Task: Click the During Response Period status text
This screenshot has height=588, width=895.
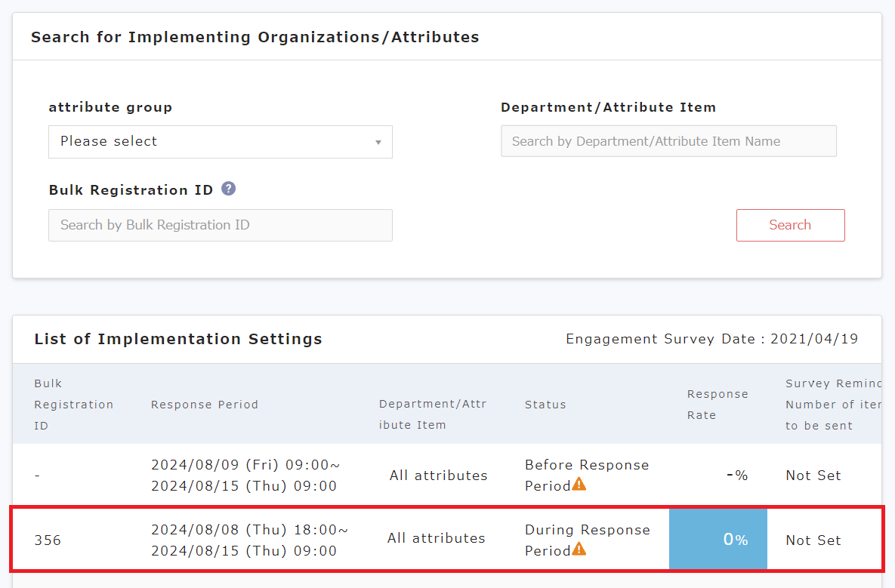Action: click(587, 531)
